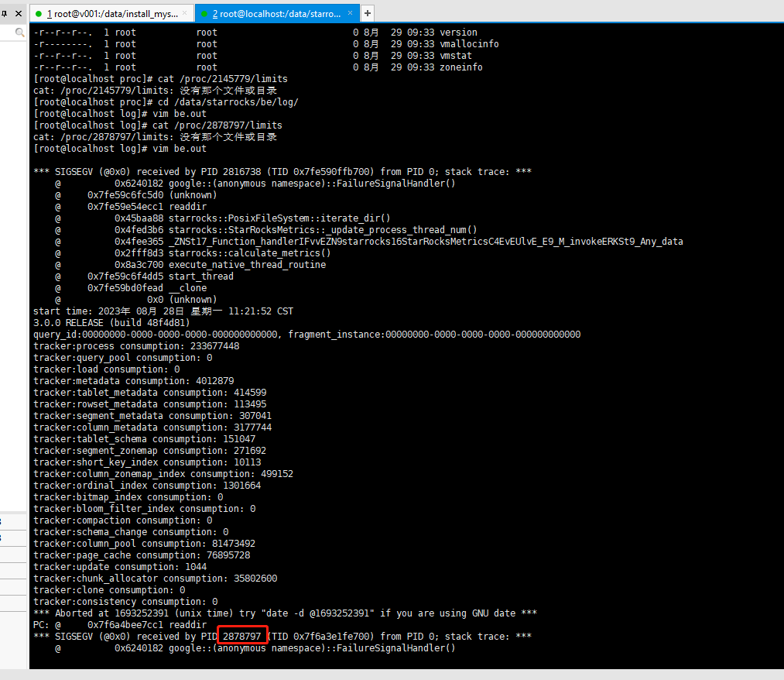Image resolution: width=784 pixels, height=680 pixels.
Task: Toggle the side panel pin icon
Action: (4, 13)
